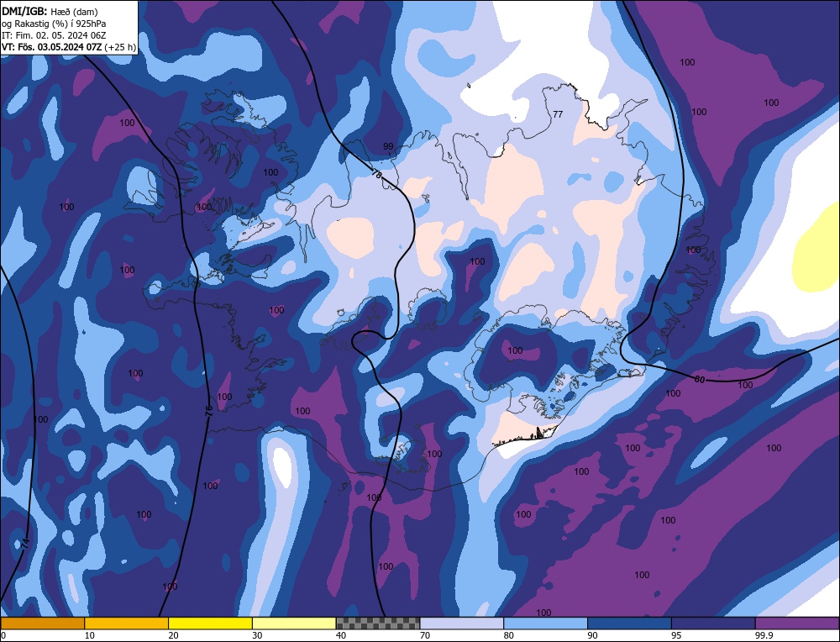Click the '70' legend scale tick
The width and height of the screenshot is (840, 642).
pos(425,635)
